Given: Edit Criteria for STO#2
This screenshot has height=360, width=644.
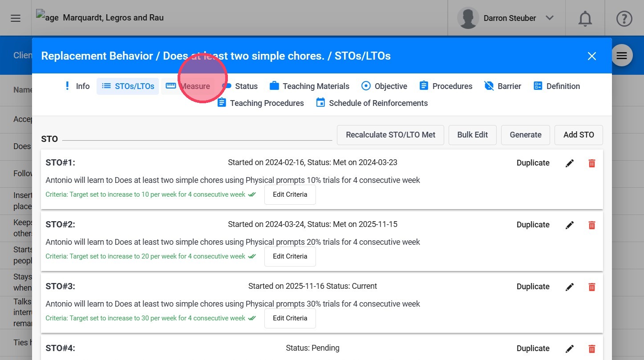Looking at the screenshot, I should (290, 256).
